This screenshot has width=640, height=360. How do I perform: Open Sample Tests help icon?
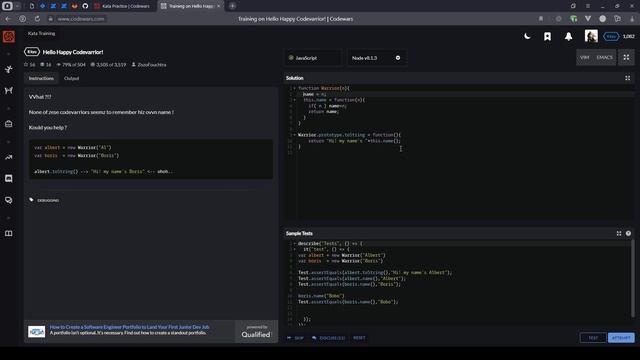click(628, 233)
